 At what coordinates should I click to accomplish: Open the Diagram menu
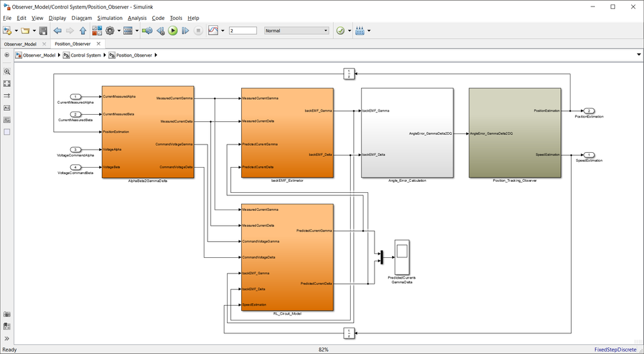[x=81, y=18]
